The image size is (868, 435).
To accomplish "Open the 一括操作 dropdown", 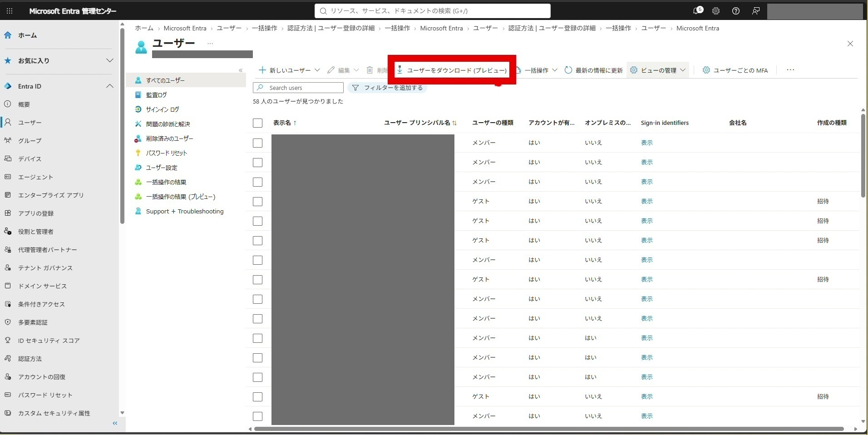I will coord(537,70).
